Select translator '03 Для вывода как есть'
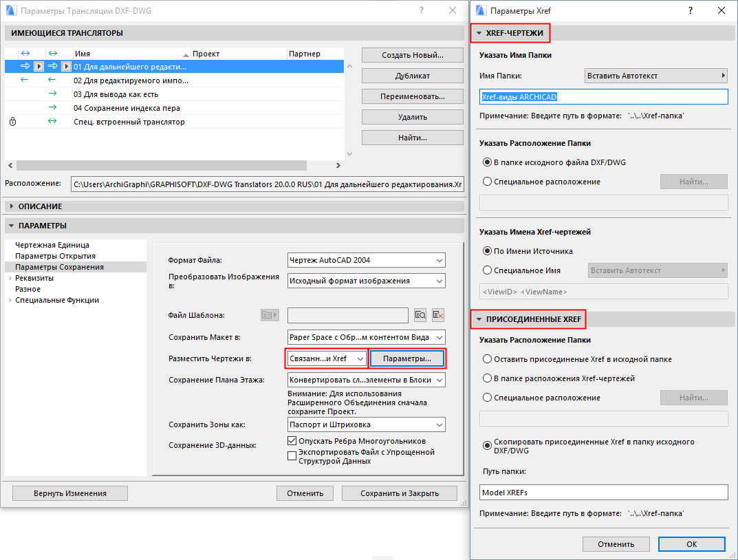 click(x=174, y=94)
